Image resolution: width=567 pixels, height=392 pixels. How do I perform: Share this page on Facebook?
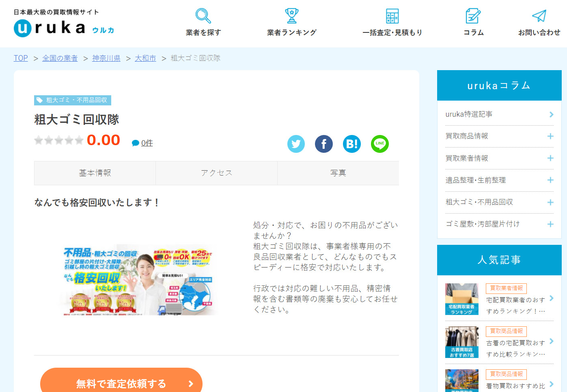pos(324,144)
